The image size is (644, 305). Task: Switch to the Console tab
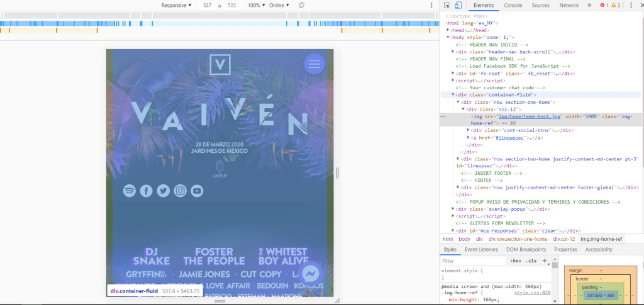click(x=513, y=5)
